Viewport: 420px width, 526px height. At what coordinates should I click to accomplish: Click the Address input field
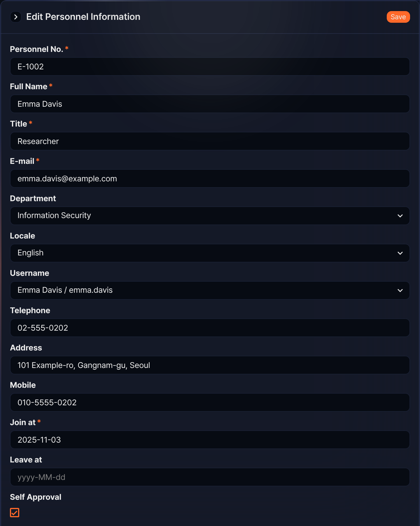210,365
